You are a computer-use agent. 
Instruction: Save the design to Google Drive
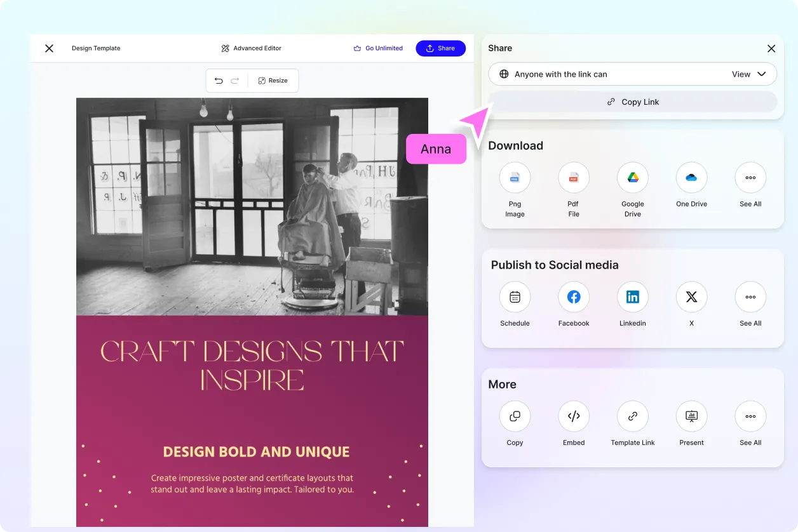(x=633, y=178)
